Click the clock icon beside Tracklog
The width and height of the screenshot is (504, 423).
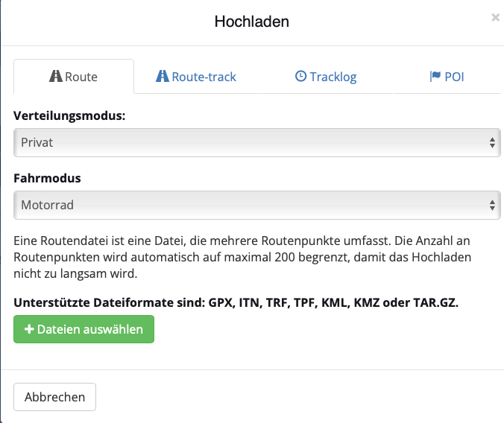click(x=301, y=76)
